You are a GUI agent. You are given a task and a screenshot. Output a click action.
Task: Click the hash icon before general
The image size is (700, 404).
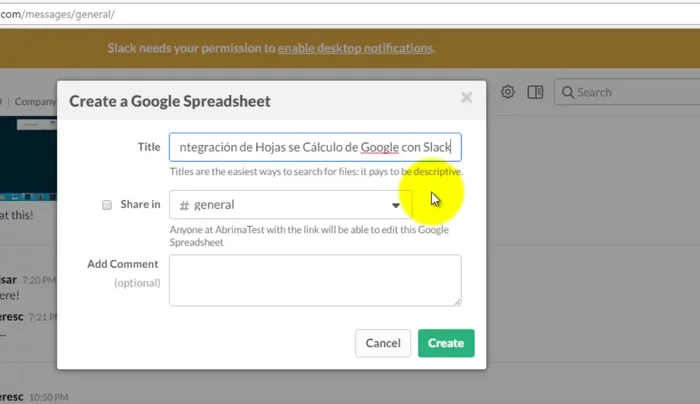coord(184,205)
